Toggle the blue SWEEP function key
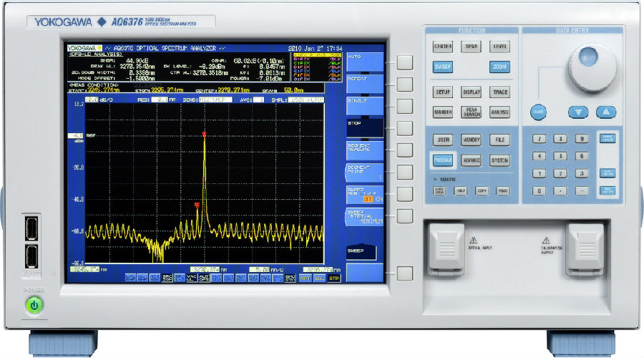644x358 pixels. (x=443, y=67)
